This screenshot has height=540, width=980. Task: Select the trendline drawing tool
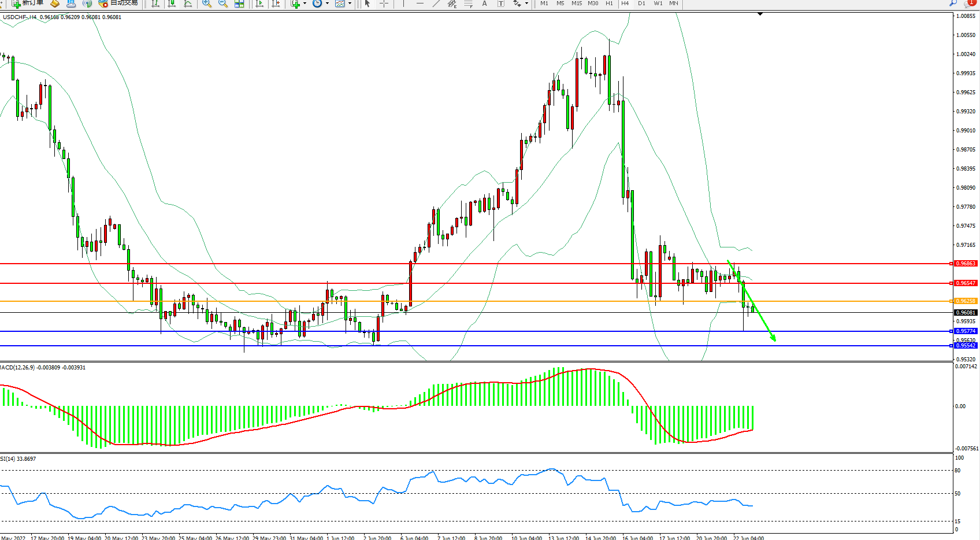[x=436, y=3]
